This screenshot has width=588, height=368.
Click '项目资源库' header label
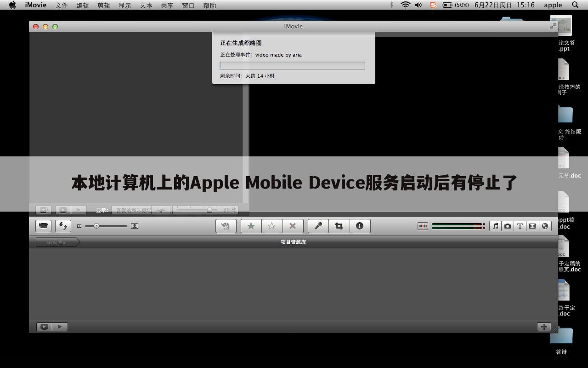click(x=294, y=242)
